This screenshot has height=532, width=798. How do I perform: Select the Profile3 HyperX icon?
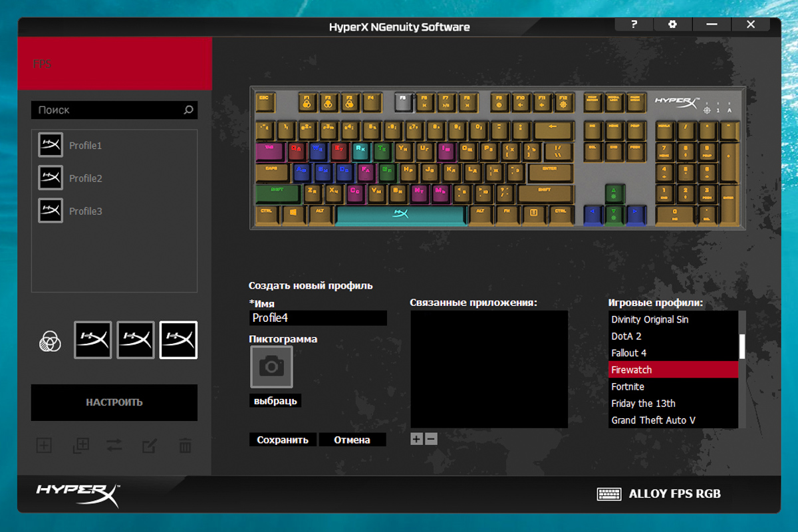(51, 211)
